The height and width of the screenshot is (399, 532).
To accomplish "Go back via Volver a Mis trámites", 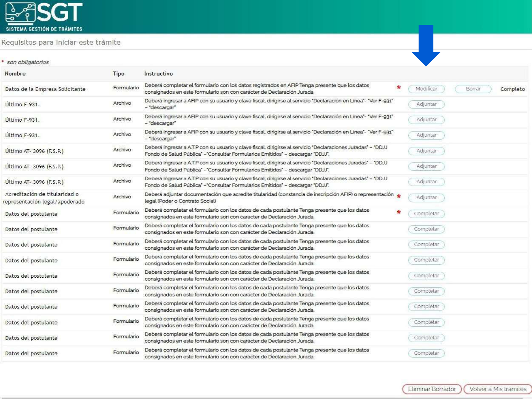I will coord(498,389).
